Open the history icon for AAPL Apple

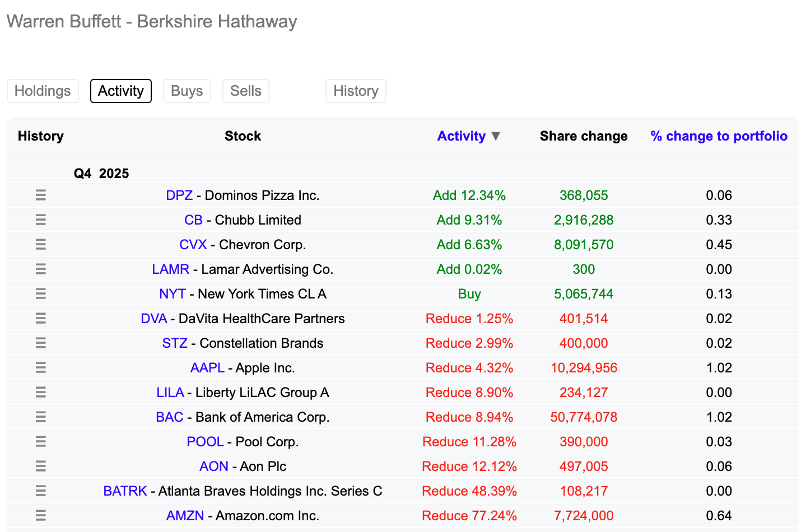[x=40, y=367]
